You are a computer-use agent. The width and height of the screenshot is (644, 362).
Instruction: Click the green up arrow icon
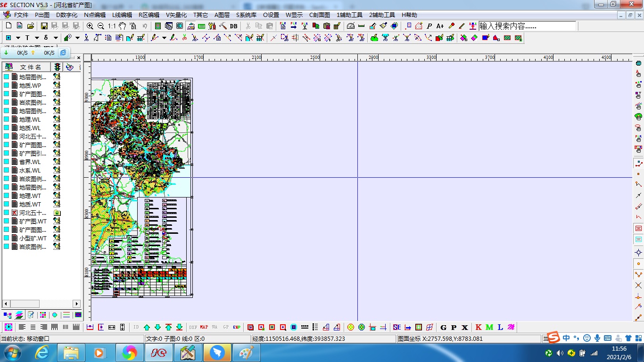tap(147, 327)
